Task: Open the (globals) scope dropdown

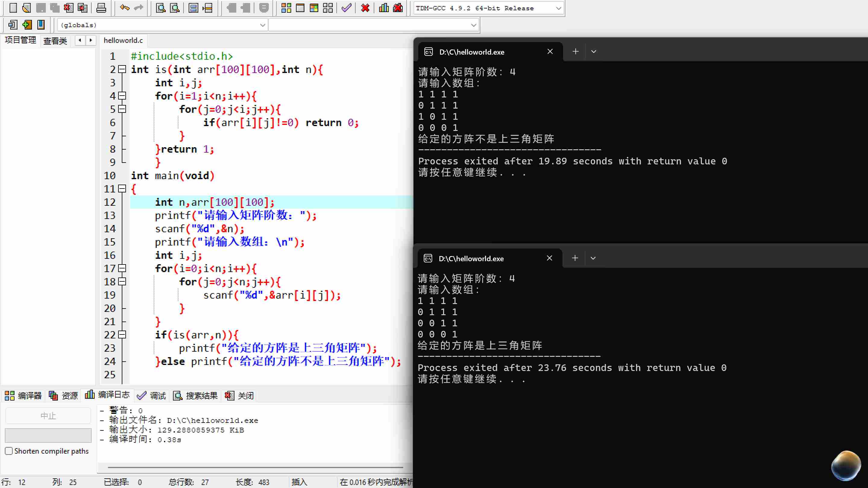Action: tap(263, 25)
